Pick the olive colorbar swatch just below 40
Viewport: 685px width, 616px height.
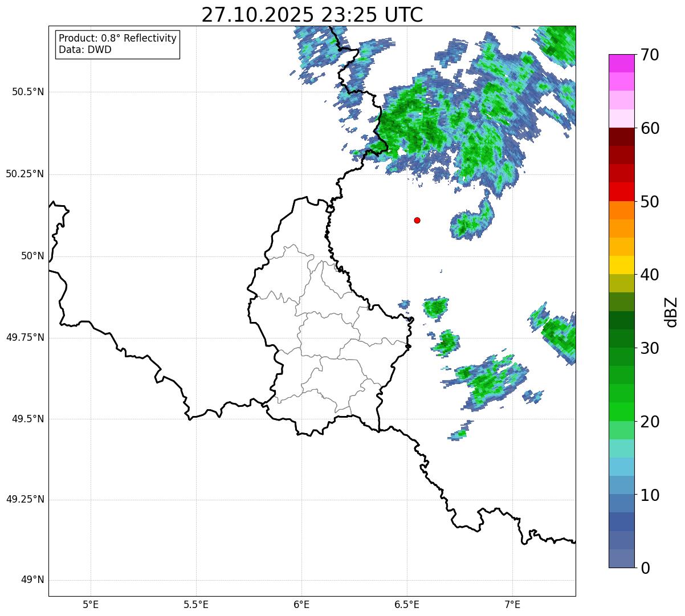[x=621, y=283]
